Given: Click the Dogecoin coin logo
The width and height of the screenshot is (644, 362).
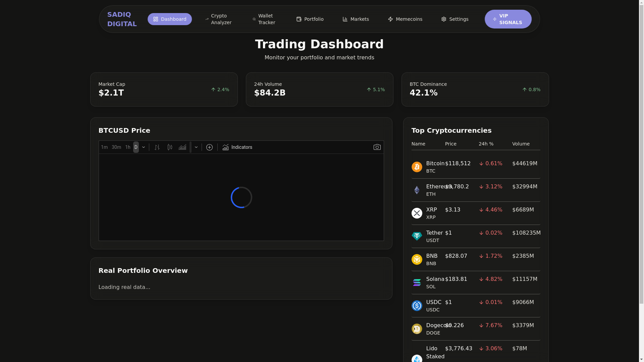Looking at the screenshot, I should click(417, 329).
